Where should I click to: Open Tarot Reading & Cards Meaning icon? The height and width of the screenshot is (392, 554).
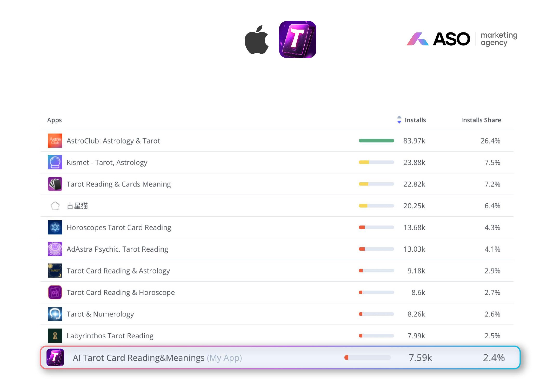[55, 184]
